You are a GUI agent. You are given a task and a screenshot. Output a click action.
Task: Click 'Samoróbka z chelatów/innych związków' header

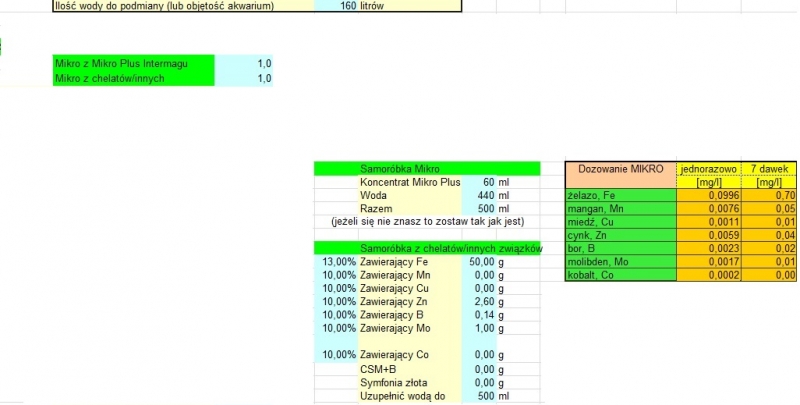tap(427, 248)
